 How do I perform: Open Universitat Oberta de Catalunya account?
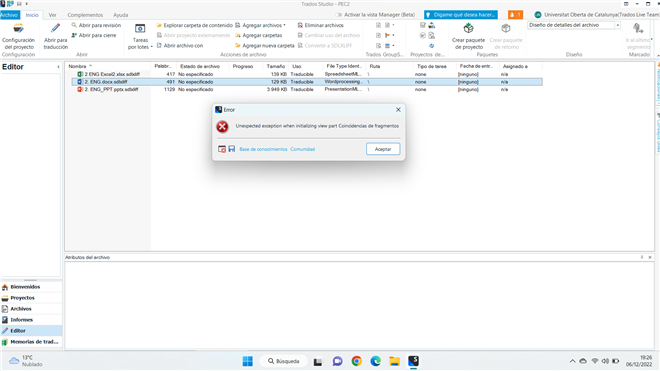pos(597,15)
